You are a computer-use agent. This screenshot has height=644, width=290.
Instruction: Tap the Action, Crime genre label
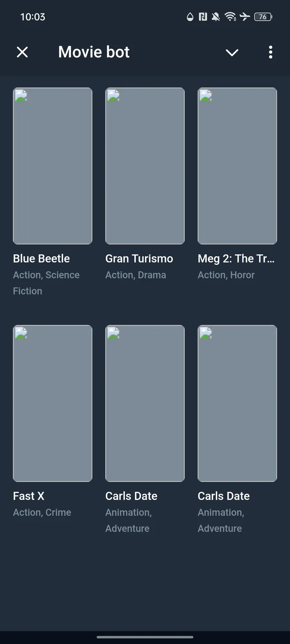42,512
